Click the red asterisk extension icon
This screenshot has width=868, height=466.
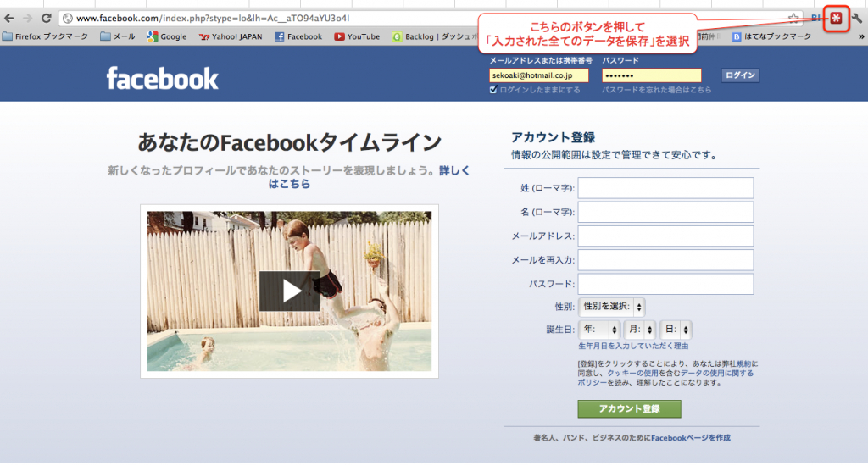836,19
